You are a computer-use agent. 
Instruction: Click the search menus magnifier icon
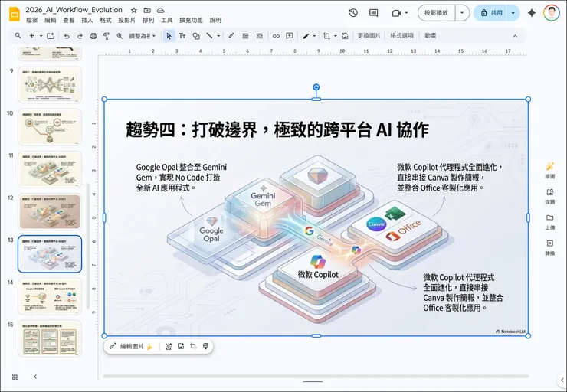[18, 36]
